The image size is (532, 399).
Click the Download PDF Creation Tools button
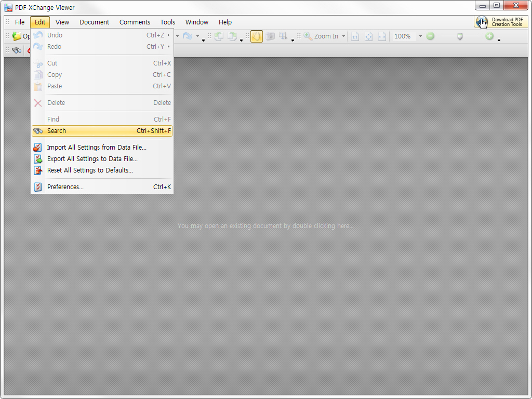pyautogui.click(x=501, y=22)
